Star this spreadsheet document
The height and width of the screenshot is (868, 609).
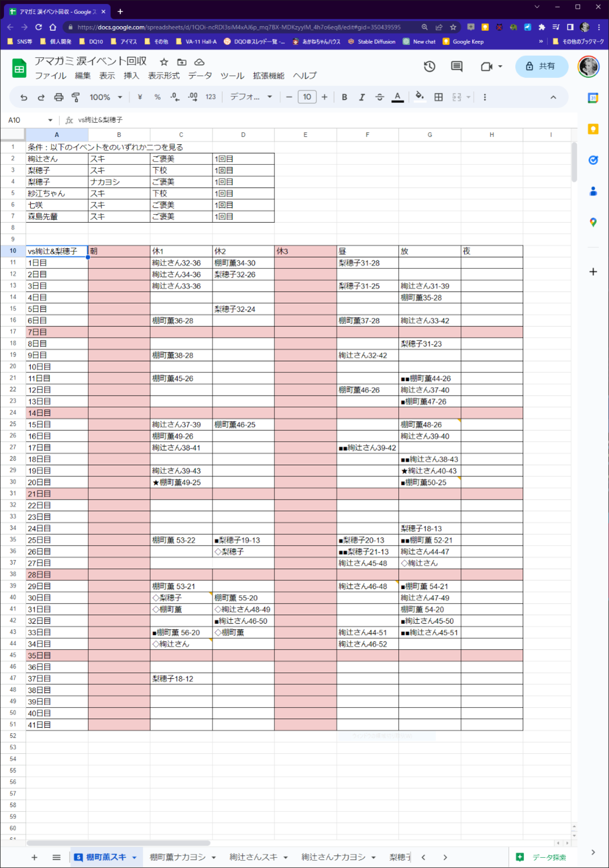pyautogui.click(x=164, y=62)
